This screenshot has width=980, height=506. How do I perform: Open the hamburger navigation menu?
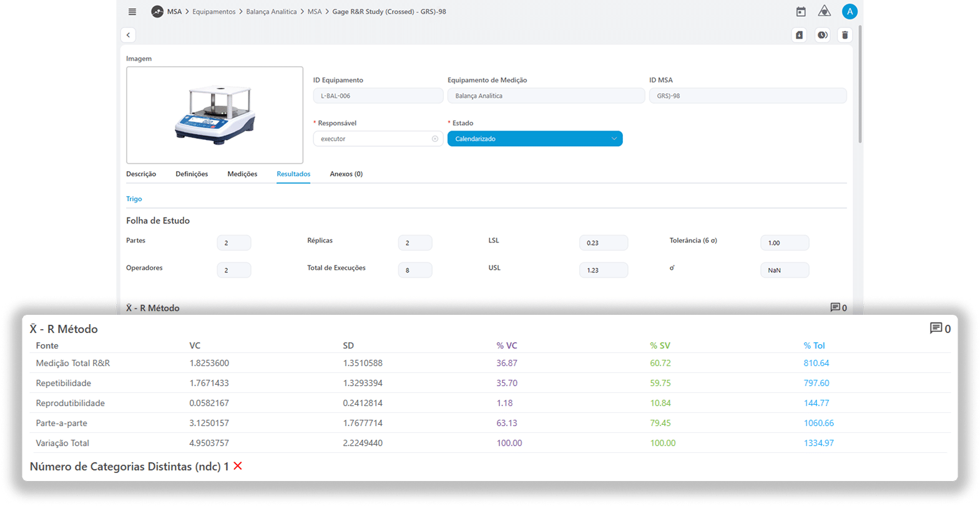(x=132, y=12)
